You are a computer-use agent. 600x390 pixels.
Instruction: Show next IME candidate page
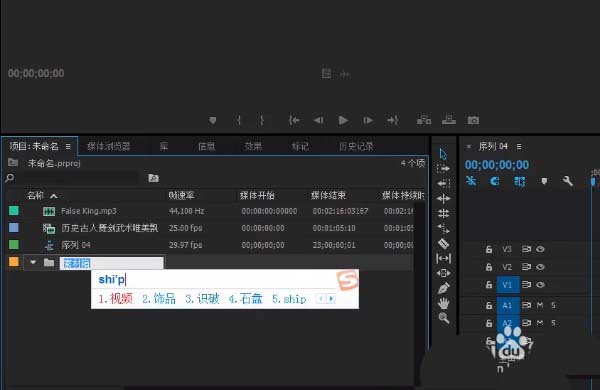(x=331, y=299)
